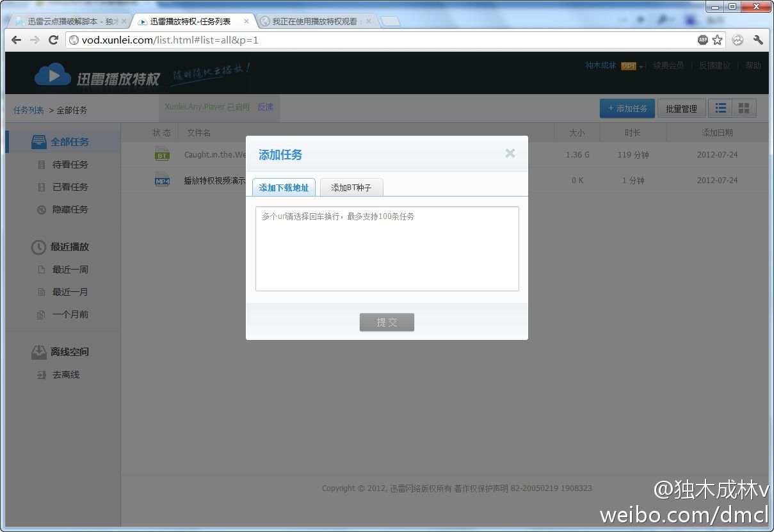This screenshot has height=532, width=774.
Task: Click the 著作权保护声明 footer link
Action: (481, 488)
